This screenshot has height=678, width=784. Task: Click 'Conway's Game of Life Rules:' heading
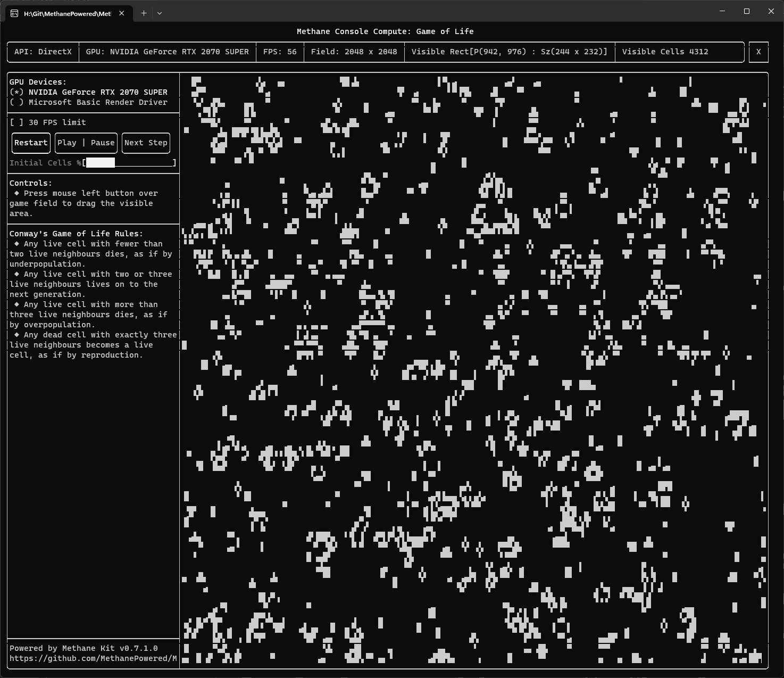pos(76,234)
